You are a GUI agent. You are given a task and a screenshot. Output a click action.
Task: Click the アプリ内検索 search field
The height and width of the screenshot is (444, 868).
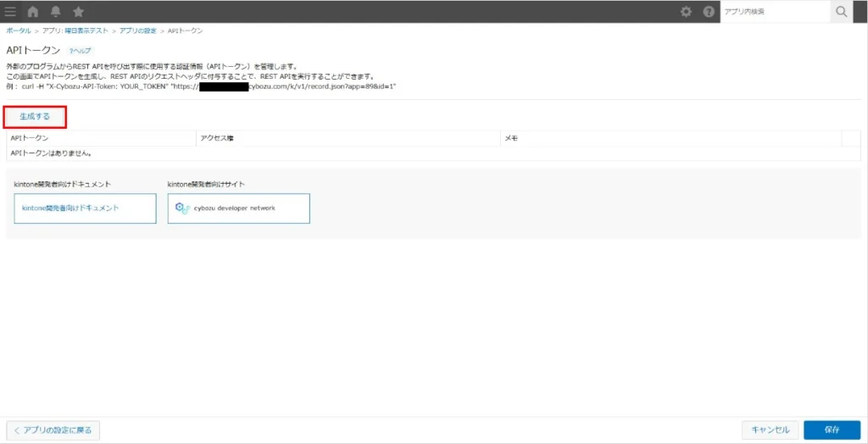click(x=773, y=12)
